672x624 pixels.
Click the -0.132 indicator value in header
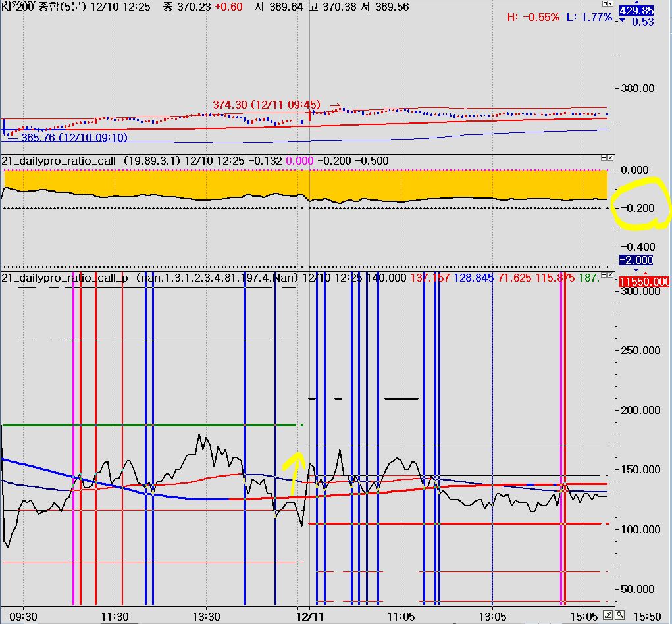tap(265, 161)
